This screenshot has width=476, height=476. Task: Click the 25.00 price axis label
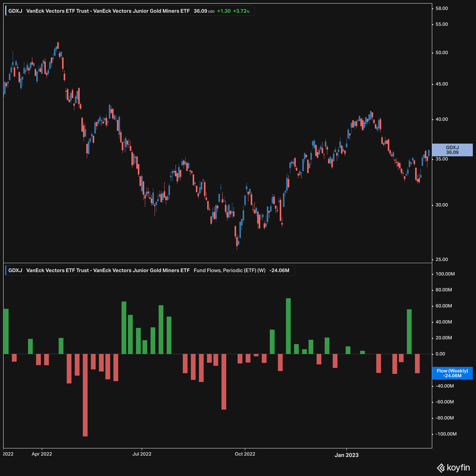tap(441, 259)
